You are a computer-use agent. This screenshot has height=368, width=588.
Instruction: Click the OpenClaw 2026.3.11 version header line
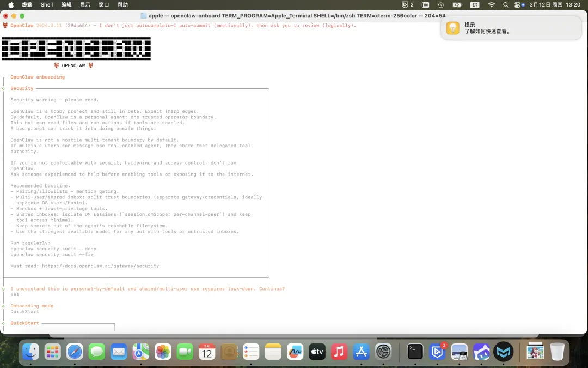[x=179, y=26]
